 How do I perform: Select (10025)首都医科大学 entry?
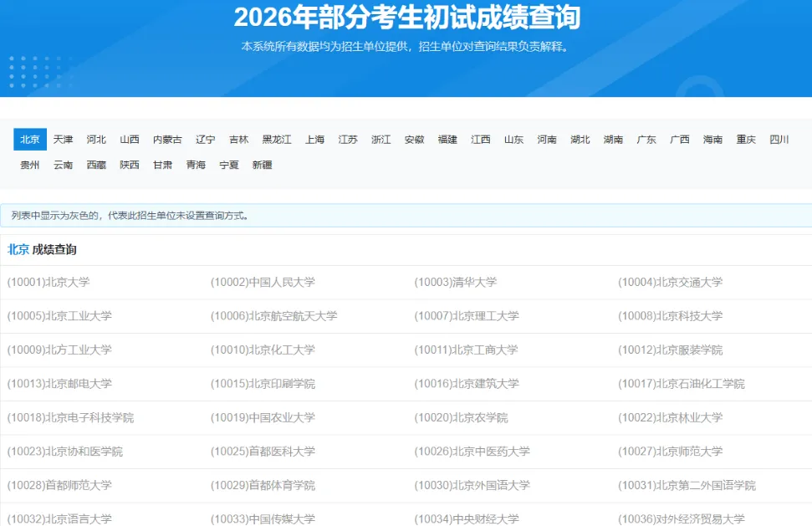263,452
